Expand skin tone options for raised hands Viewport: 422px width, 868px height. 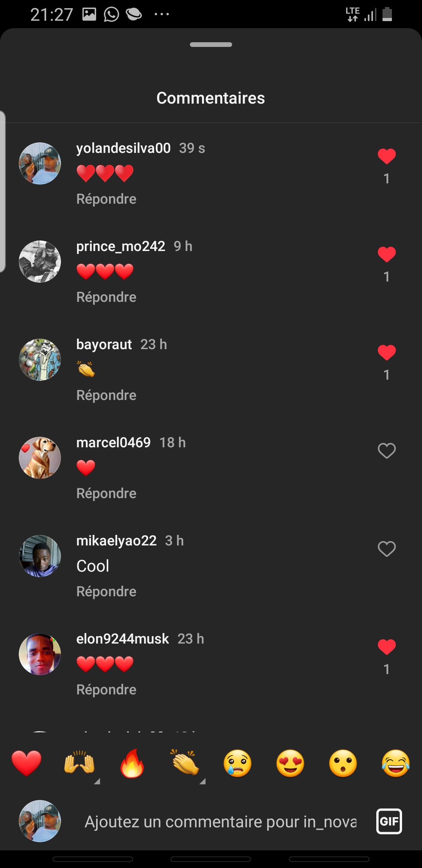point(97,781)
